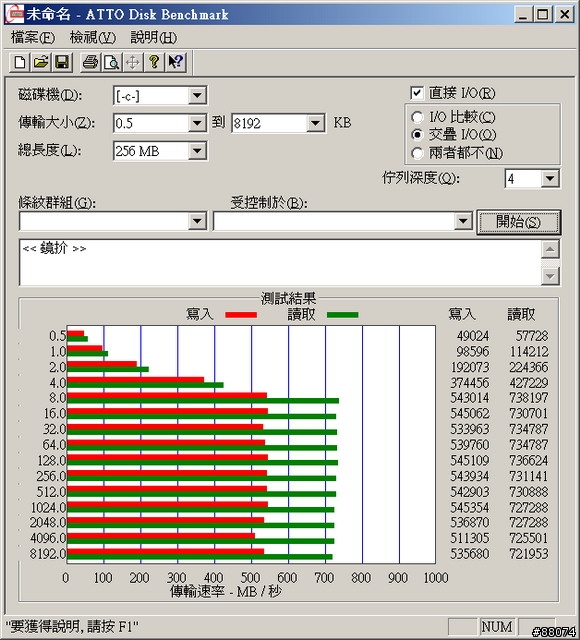The width and height of the screenshot is (580, 640).
Task: Click the four-arrow move toolbar icon
Action: 133,62
